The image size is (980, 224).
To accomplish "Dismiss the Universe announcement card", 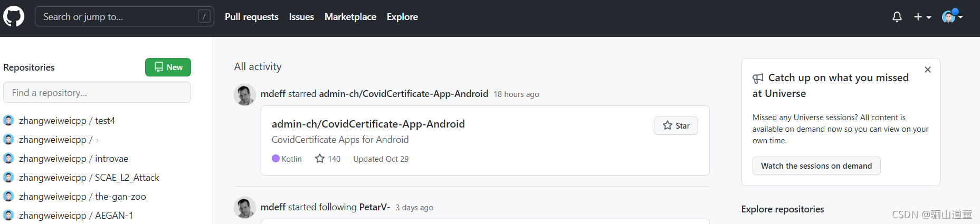I will (928, 70).
